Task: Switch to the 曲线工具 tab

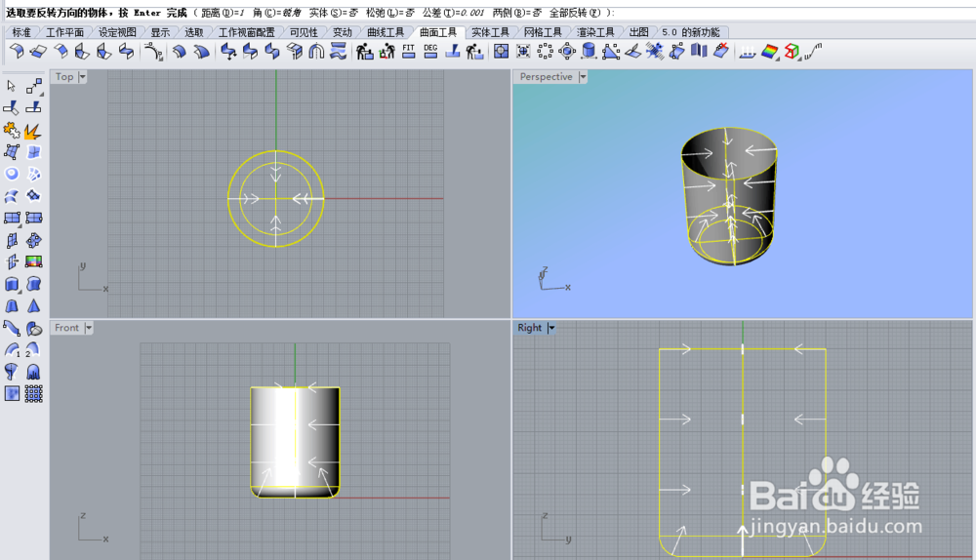Action: (386, 32)
